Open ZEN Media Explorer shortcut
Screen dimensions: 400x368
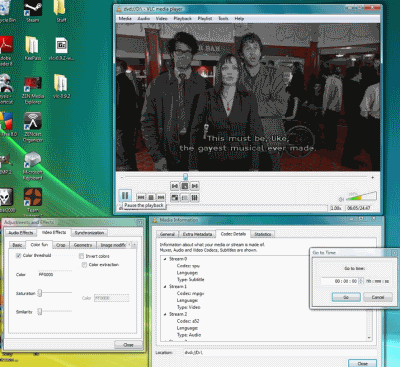point(33,90)
